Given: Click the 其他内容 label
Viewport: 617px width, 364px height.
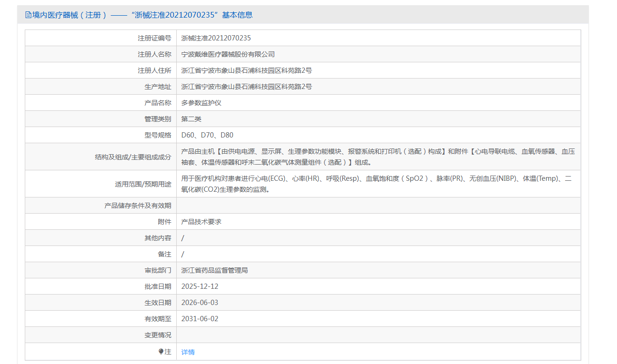Looking at the screenshot, I should pyautogui.click(x=158, y=238).
